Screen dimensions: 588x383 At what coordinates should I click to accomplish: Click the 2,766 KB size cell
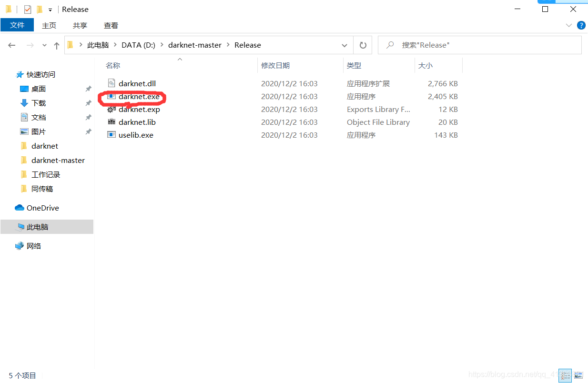[x=443, y=83]
